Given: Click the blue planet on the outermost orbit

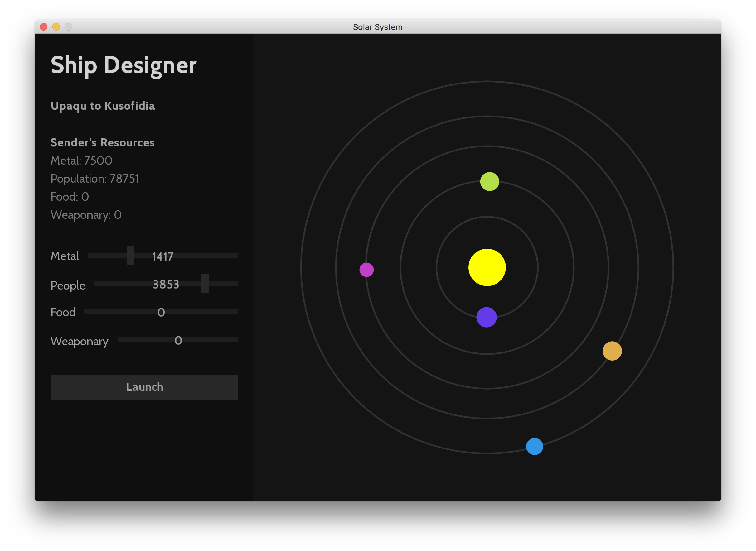Looking at the screenshot, I should coord(534,446).
